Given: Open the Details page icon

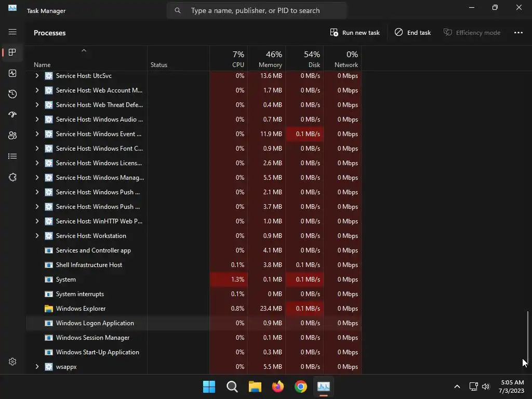Looking at the screenshot, I should click(x=12, y=156).
